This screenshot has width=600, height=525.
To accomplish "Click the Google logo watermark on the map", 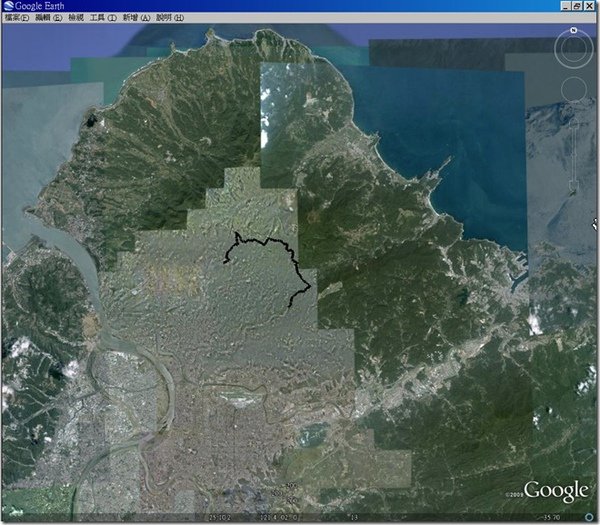I will coord(555,491).
